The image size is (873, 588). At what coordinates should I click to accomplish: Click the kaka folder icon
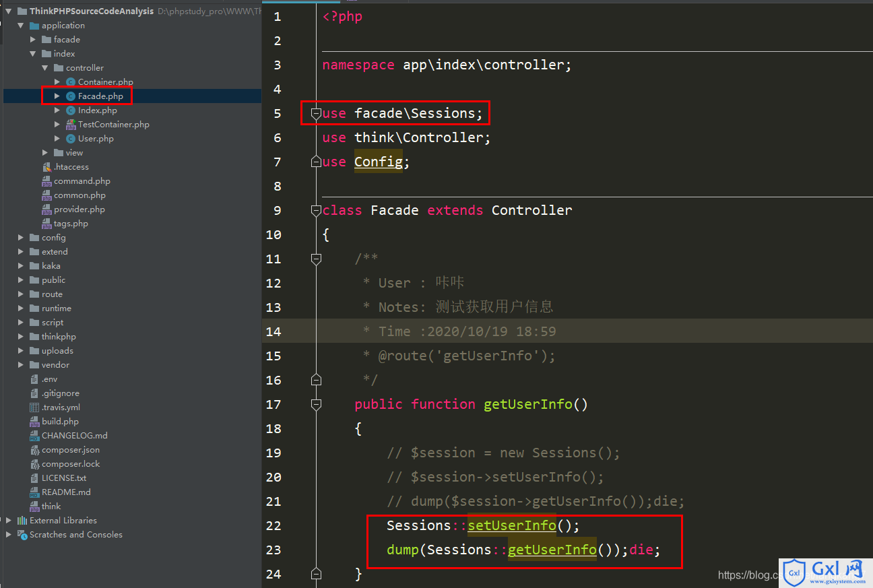[x=34, y=266]
